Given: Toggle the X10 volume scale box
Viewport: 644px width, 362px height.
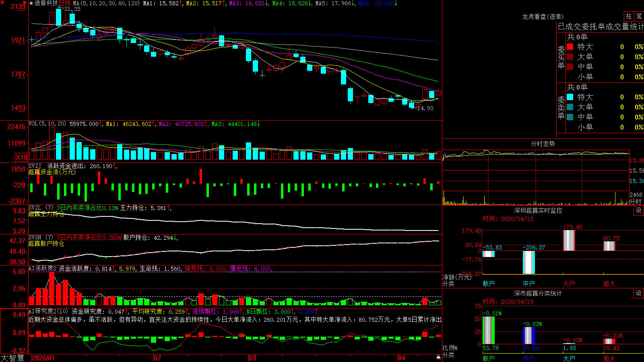Looking at the screenshot, I should tap(21, 157).
